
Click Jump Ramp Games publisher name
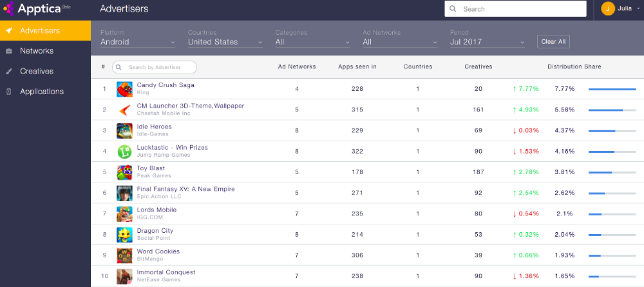click(x=164, y=155)
